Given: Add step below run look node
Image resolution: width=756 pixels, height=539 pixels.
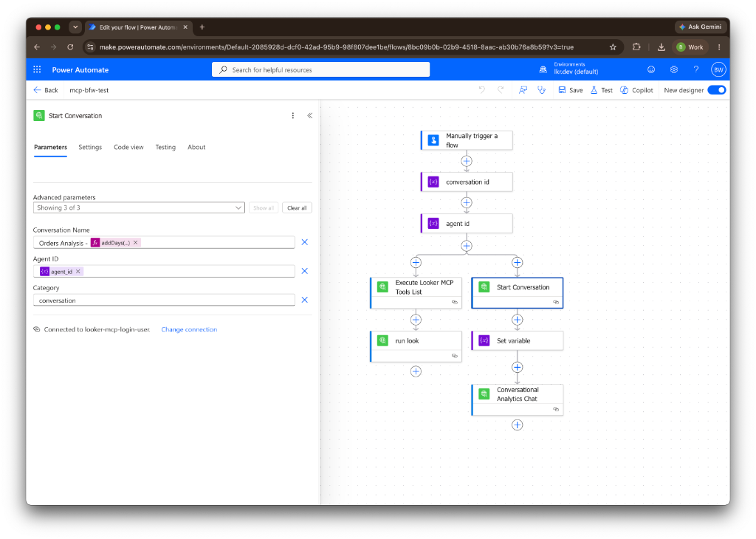Looking at the screenshot, I should coord(416,371).
